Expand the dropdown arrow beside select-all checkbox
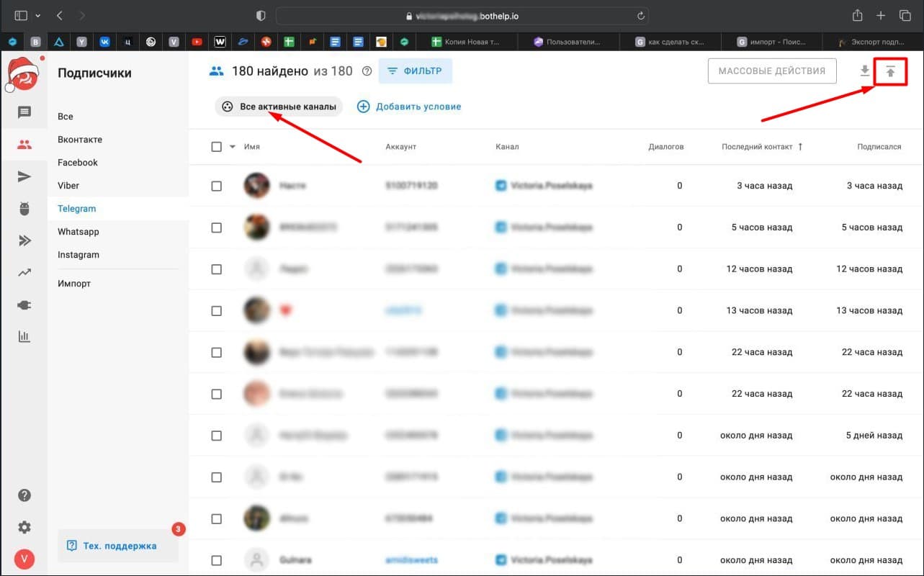This screenshot has width=924, height=576. pyautogui.click(x=232, y=147)
